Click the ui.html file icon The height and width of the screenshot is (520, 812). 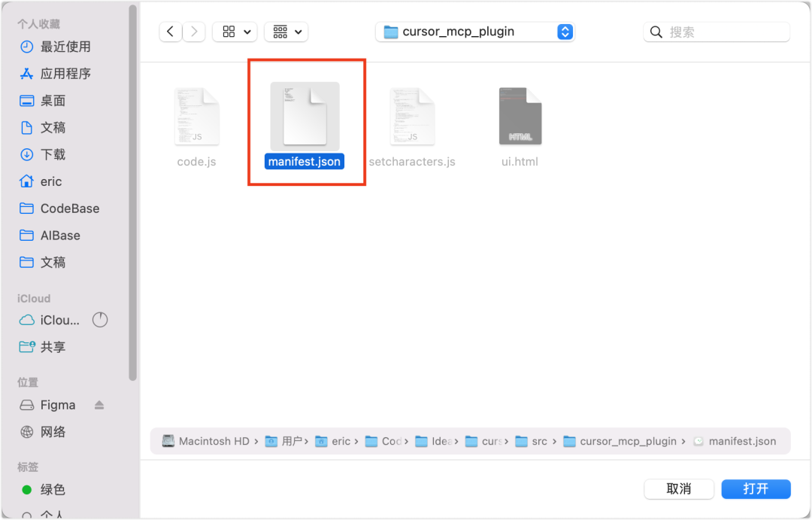click(x=520, y=116)
